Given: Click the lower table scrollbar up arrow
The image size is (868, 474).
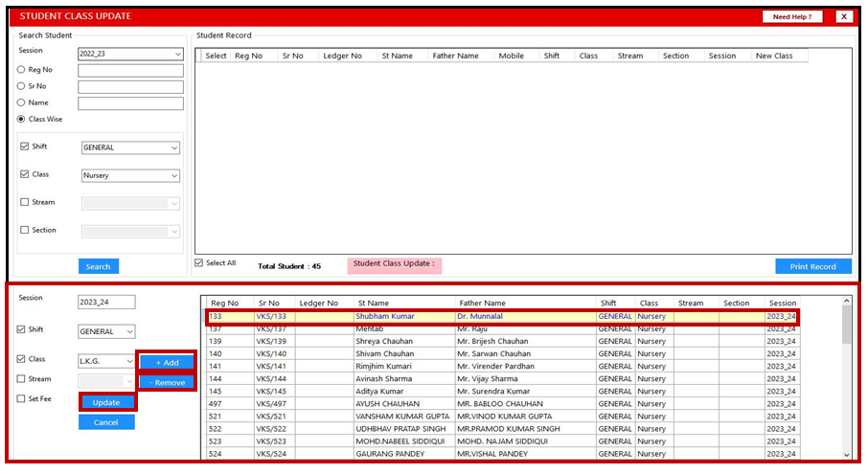Looking at the screenshot, I should pos(846,301).
